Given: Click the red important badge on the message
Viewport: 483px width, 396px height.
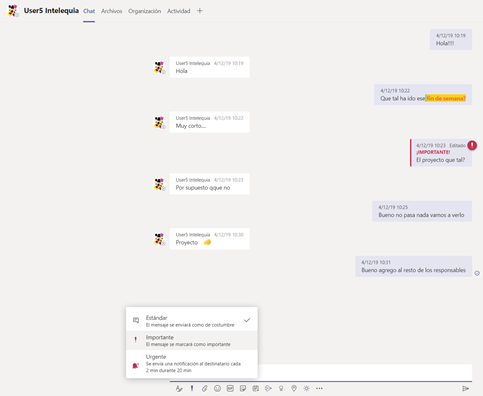Looking at the screenshot, I should (472, 145).
